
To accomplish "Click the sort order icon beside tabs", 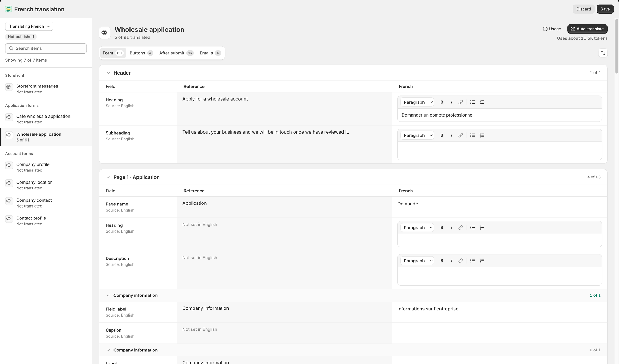I will click(x=603, y=53).
